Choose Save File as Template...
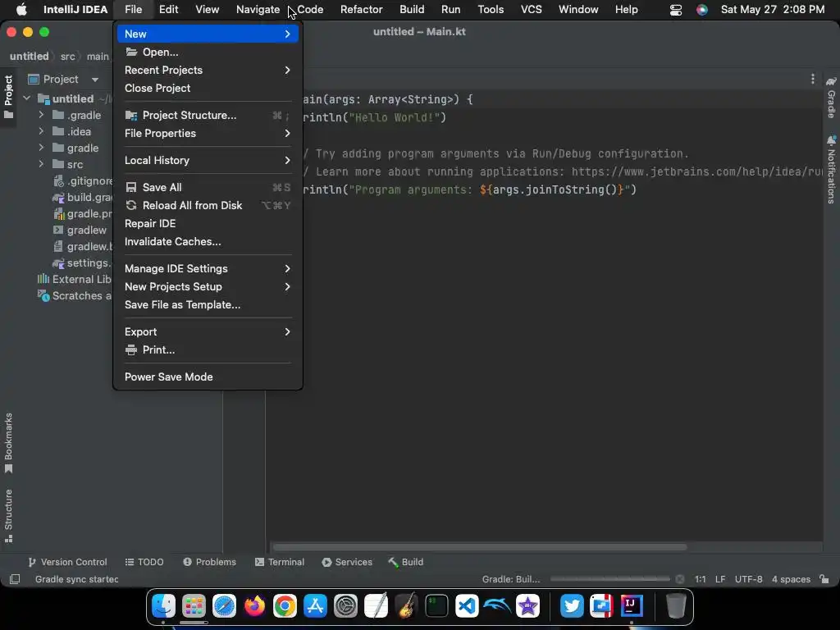Screen dimensions: 840x630 coord(208,305)
